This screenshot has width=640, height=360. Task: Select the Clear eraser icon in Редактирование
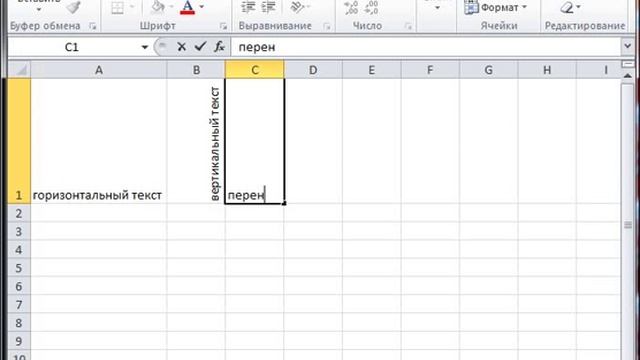coord(567,7)
